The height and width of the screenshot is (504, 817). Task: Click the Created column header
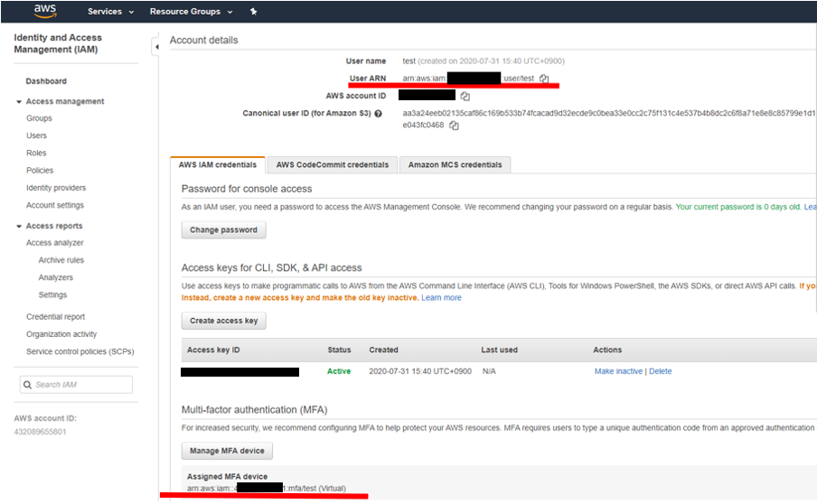(x=383, y=350)
